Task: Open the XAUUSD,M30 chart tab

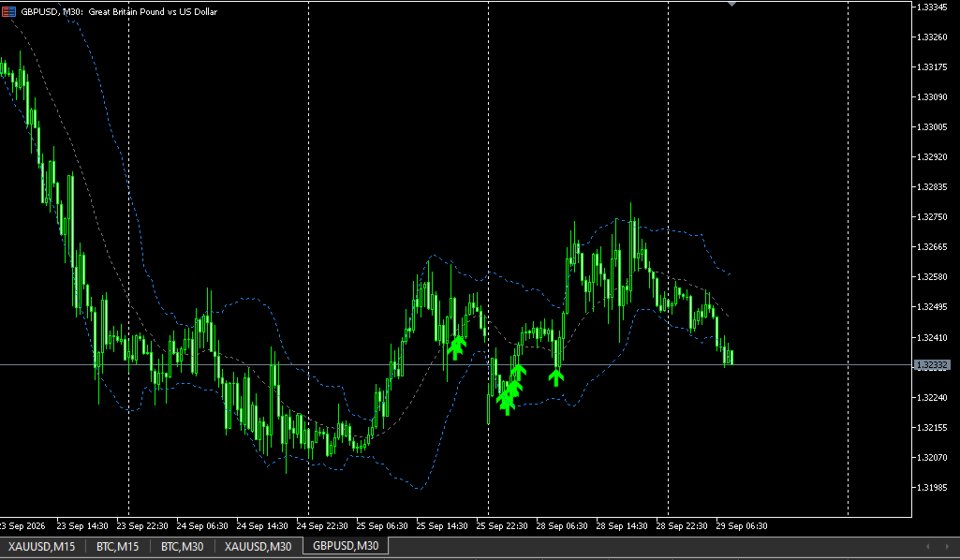Action: point(258,546)
